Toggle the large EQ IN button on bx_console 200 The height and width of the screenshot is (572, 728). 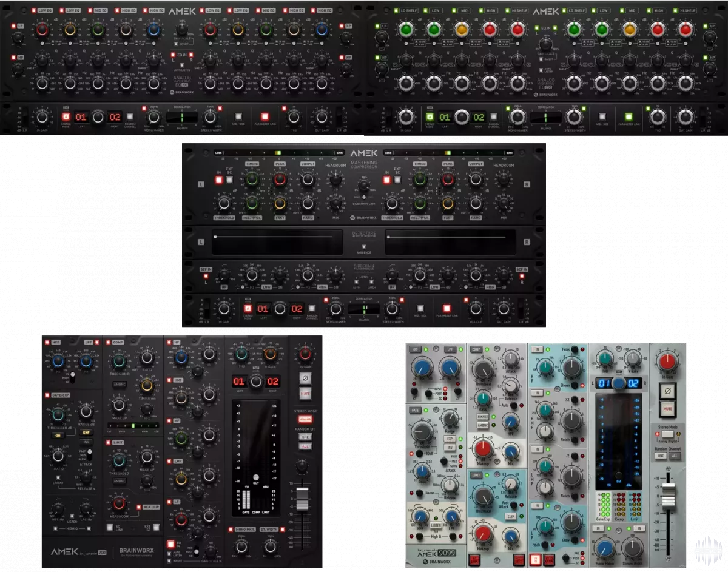click(x=170, y=543)
